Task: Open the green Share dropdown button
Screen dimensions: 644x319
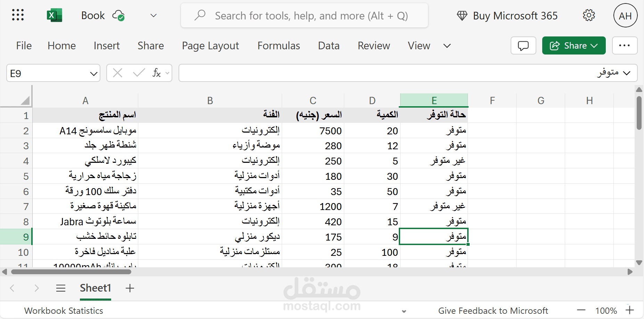Action: 574,45
